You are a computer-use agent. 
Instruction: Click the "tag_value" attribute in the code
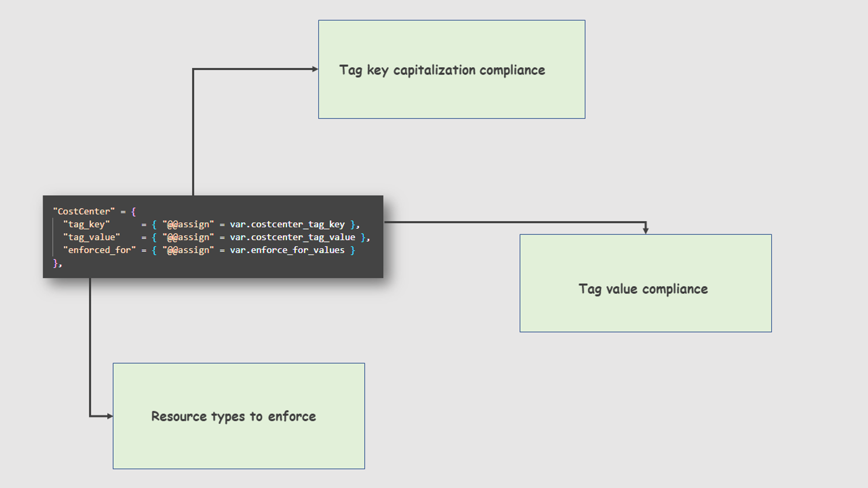coord(91,237)
